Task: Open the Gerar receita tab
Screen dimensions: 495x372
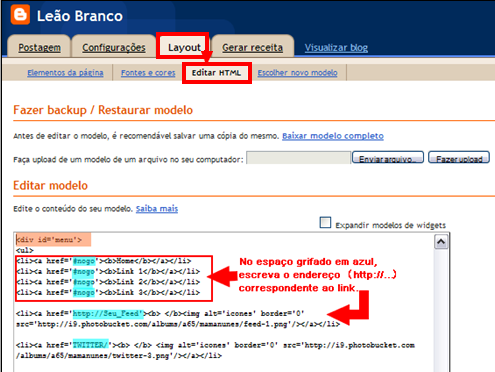Action: (252, 48)
